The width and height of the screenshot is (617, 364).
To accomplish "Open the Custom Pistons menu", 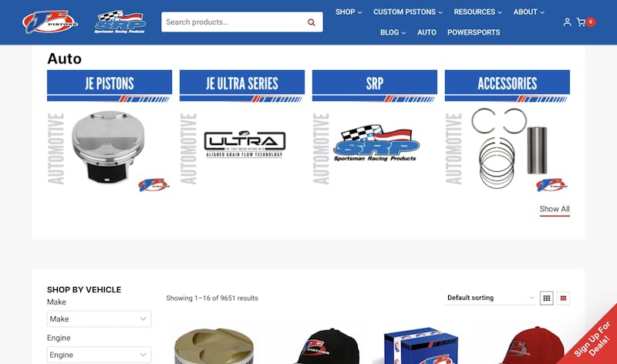I will point(408,12).
